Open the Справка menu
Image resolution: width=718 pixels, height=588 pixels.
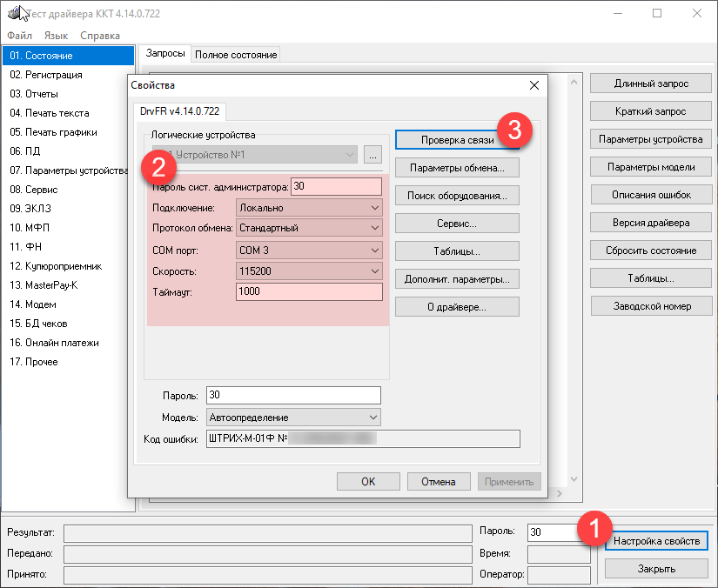tap(100, 36)
